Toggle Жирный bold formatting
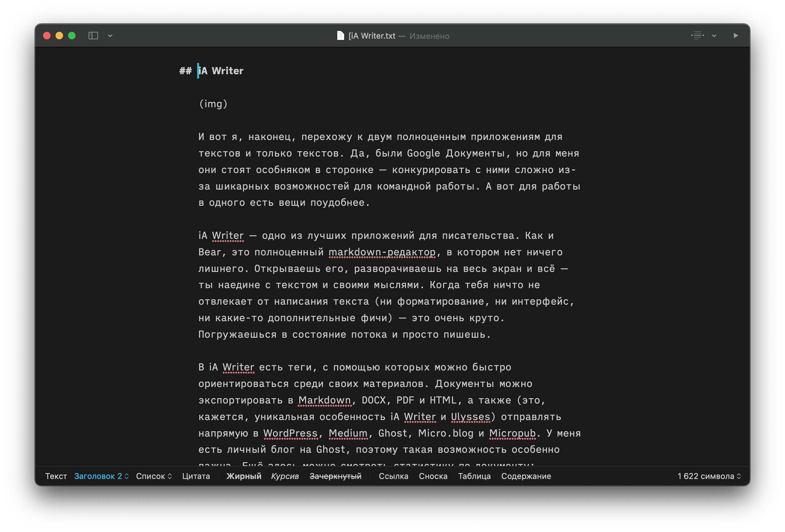 [x=244, y=476]
